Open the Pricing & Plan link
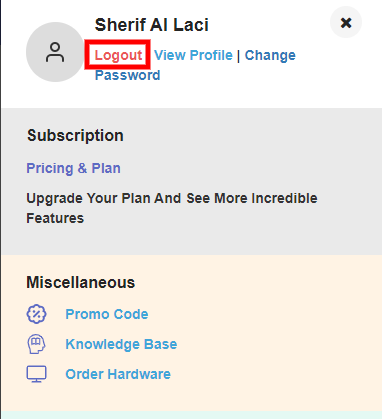382x419 pixels. (x=73, y=168)
